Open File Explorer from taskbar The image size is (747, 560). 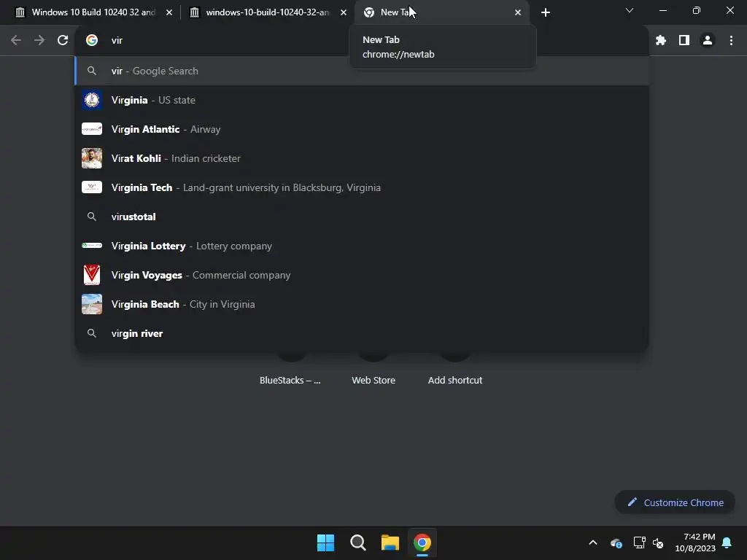coord(390,542)
